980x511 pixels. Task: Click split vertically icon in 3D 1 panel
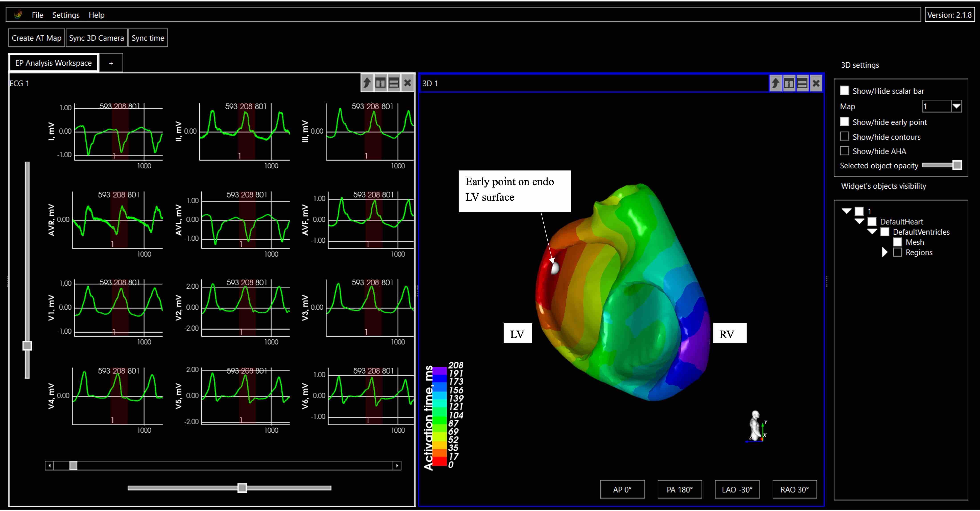coord(789,83)
